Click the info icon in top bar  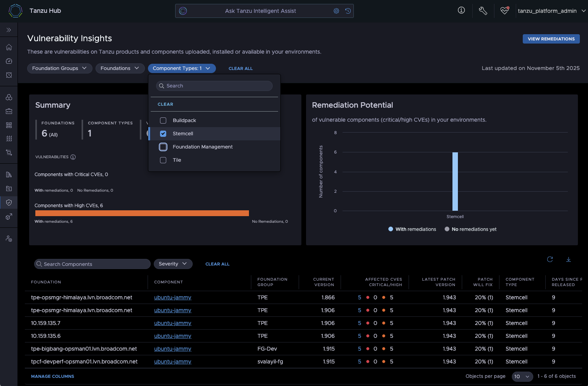(461, 10)
